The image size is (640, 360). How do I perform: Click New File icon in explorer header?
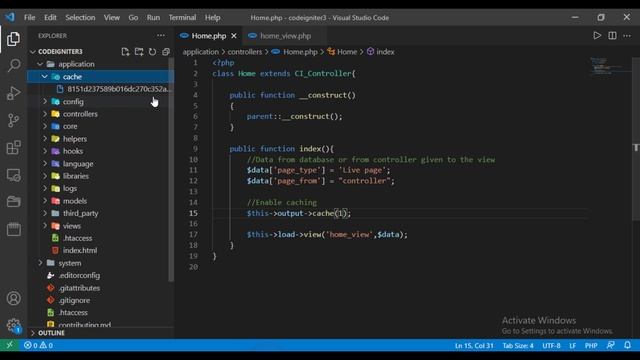(125, 51)
